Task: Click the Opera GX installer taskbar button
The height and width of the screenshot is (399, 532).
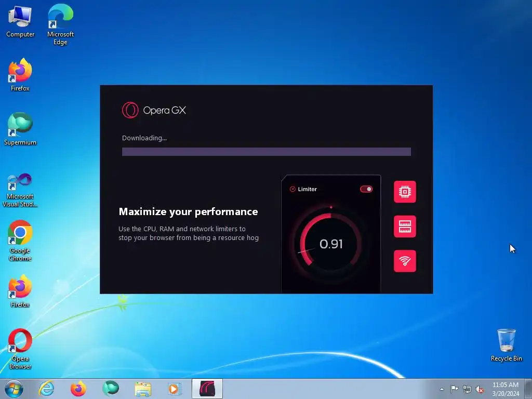Action: 207,389
